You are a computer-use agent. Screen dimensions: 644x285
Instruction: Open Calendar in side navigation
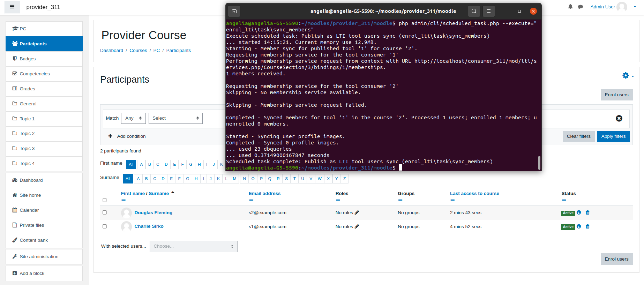pyautogui.click(x=44, y=210)
